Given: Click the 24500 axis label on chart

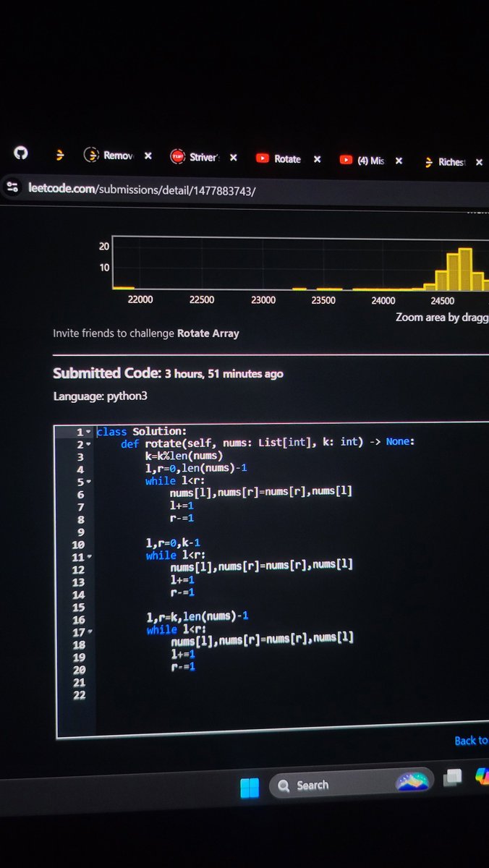Looking at the screenshot, I should coord(442,301).
